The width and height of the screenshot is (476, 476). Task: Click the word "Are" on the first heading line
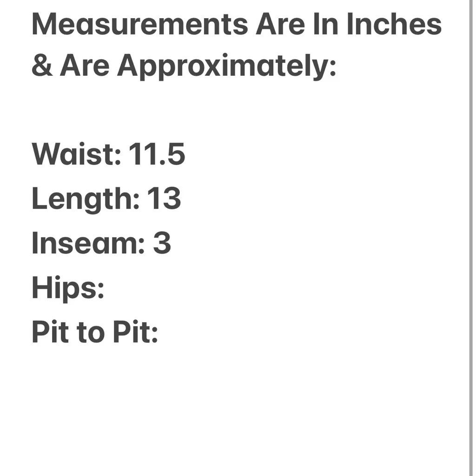[x=279, y=24]
